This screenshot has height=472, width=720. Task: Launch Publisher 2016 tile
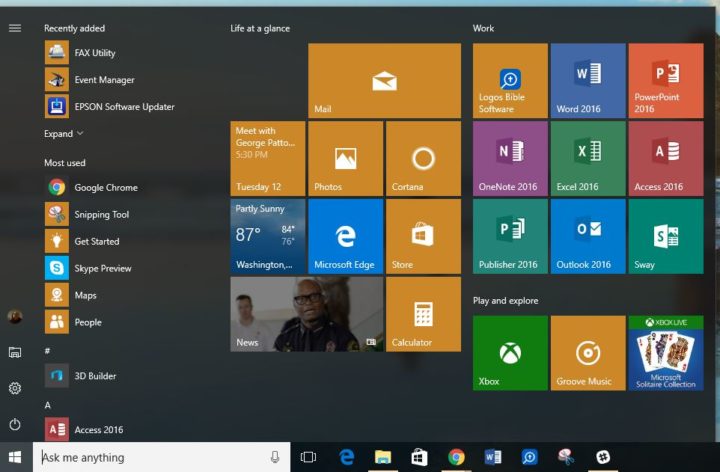(x=510, y=236)
